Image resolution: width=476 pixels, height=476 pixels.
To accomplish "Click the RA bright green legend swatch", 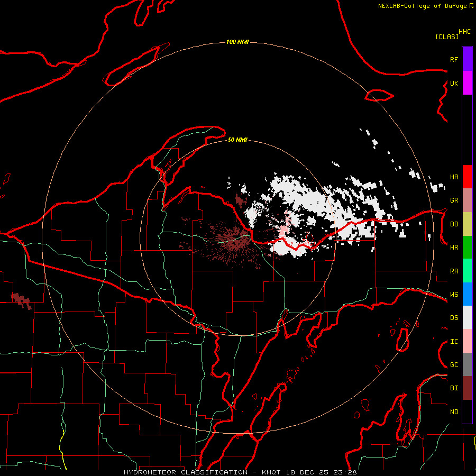I will [467, 271].
